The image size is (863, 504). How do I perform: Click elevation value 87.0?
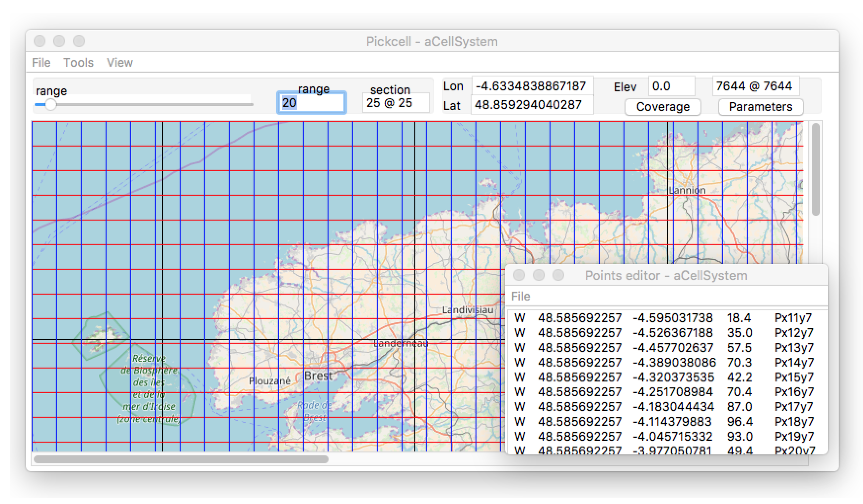(x=740, y=407)
